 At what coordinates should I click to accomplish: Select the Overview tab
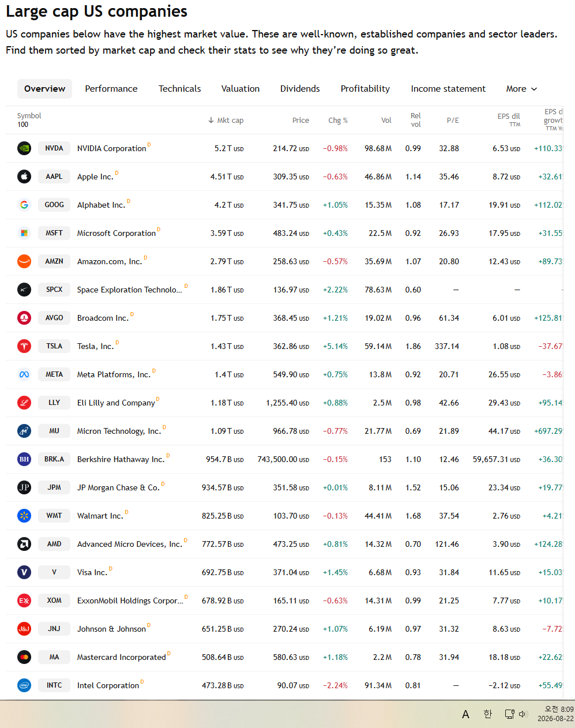[x=44, y=89]
